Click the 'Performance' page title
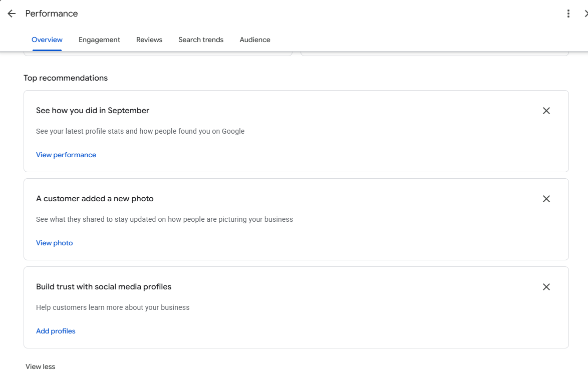Viewport: 588px width, 384px height. pos(52,14)
